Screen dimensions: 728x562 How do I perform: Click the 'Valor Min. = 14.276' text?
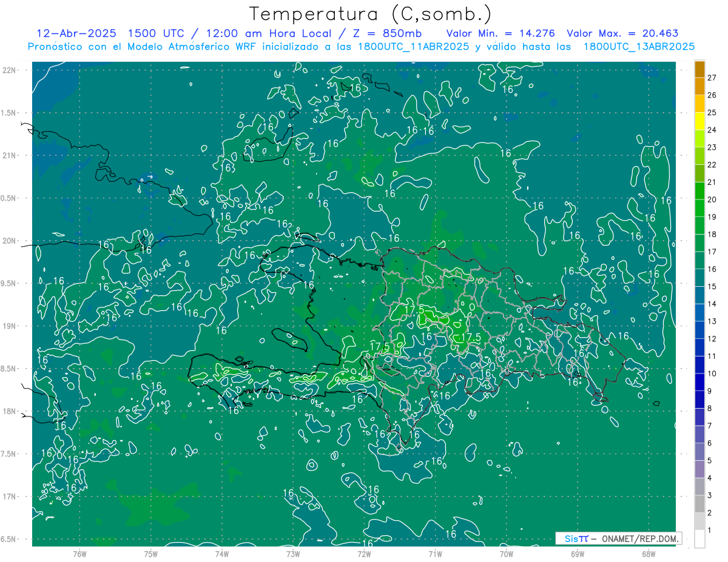click(500, 33)
